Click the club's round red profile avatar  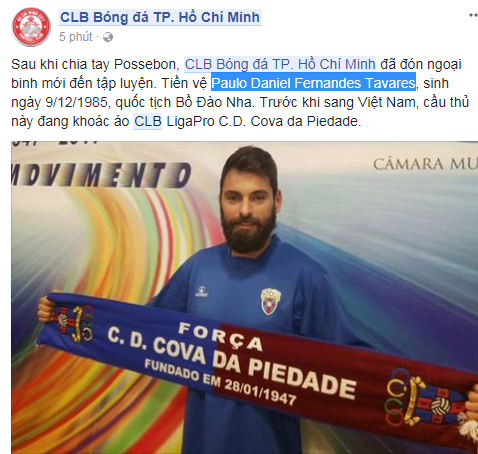[31, 27]
